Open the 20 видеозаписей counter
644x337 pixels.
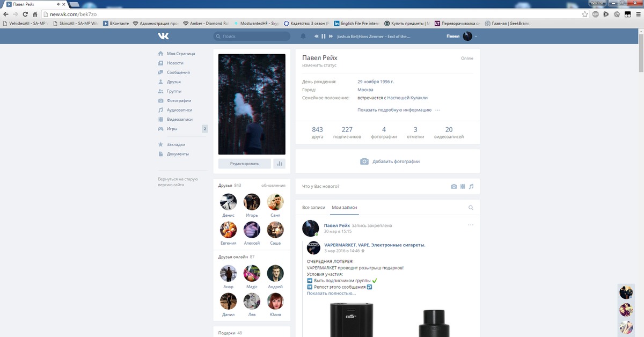tap(449, 133)
